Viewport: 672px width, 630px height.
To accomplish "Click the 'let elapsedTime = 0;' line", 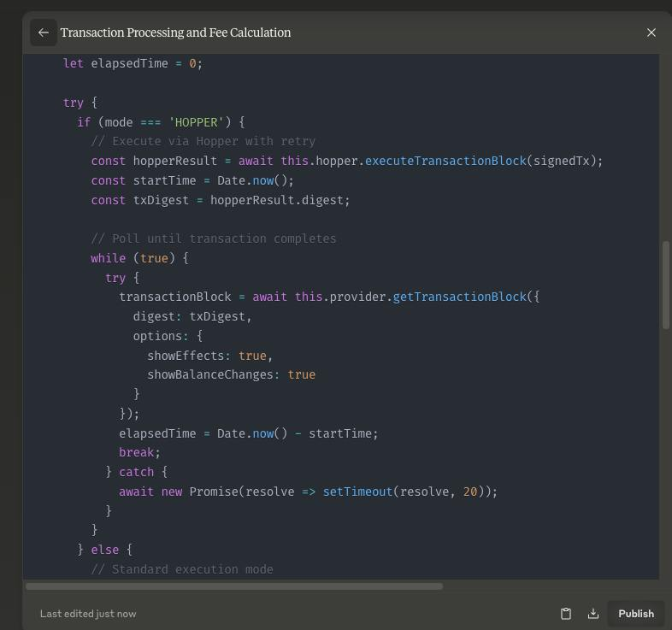I will [133, 63].
